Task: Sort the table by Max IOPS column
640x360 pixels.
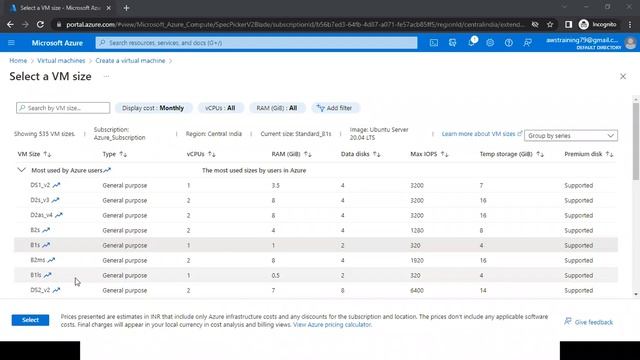Action: coord(429,154)
